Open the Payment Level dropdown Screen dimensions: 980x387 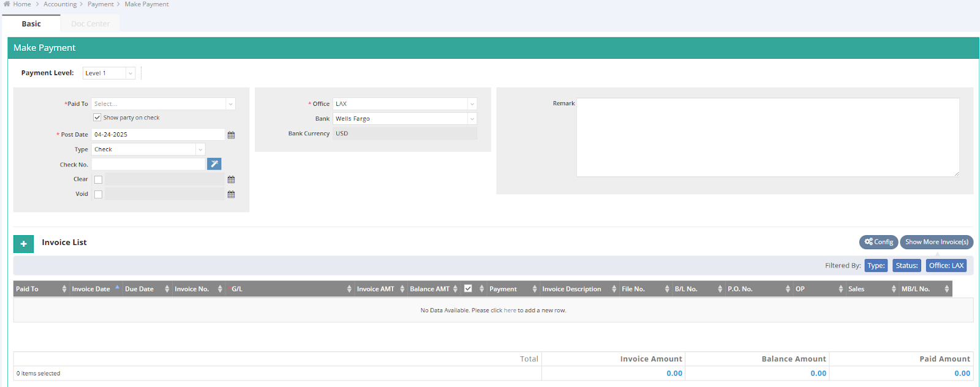point(109,73)
